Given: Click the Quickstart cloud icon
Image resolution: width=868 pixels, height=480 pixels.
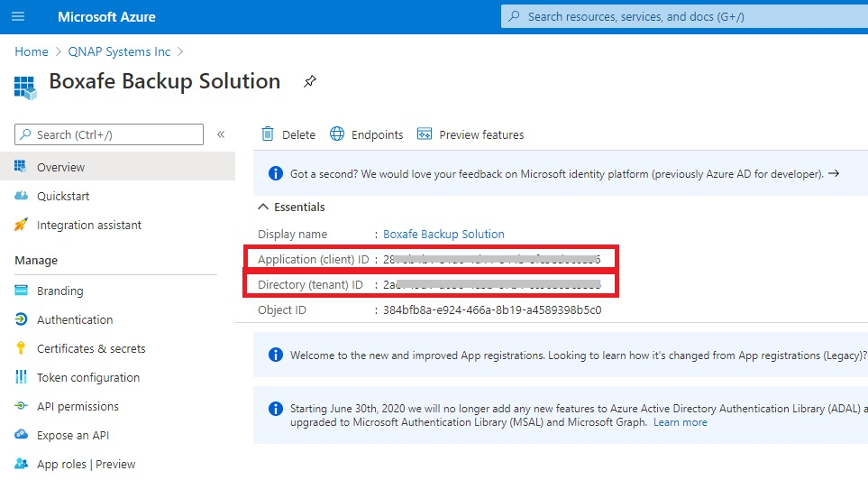Looking at the screenshot, I should (x=21, y=196).
